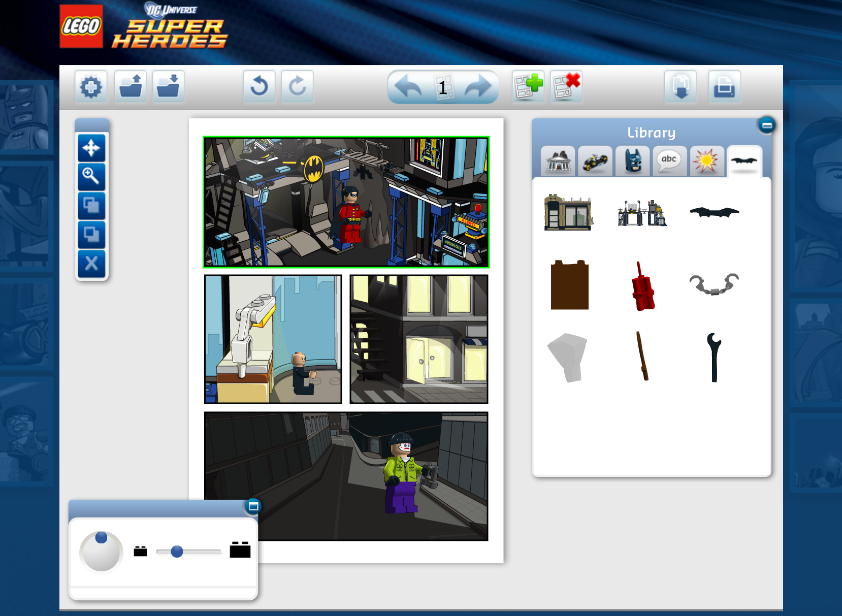Click the bring-to-front layer tool
The height and width of the screenshot is (616, 842).
[91, 206]
